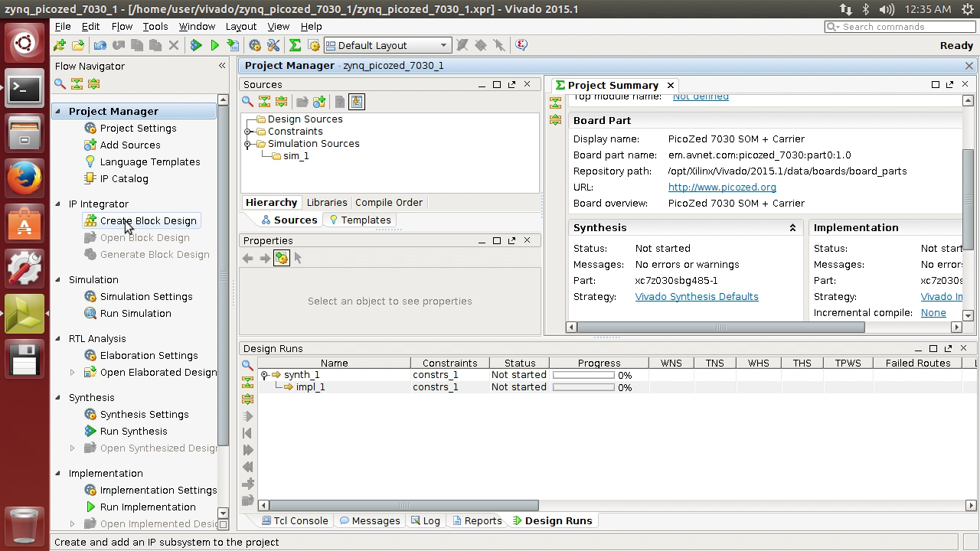Click the Sources panel search magnifier icon
This screenshot has height=551, width=980.
[247, 101]
